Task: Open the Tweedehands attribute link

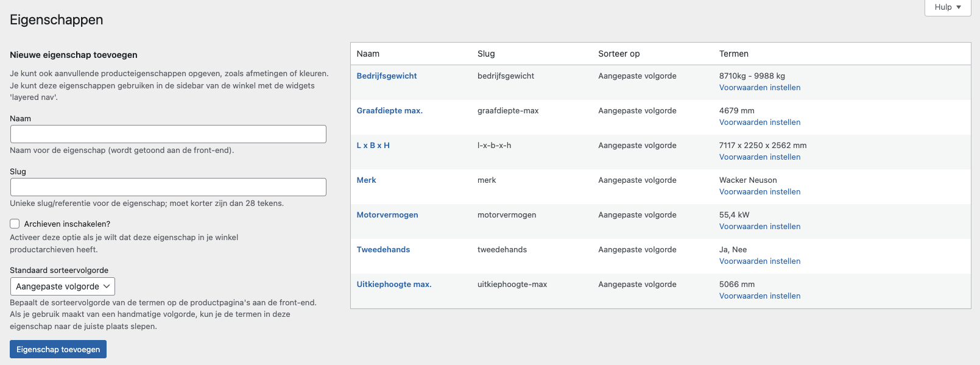Action: coord(383,250)
